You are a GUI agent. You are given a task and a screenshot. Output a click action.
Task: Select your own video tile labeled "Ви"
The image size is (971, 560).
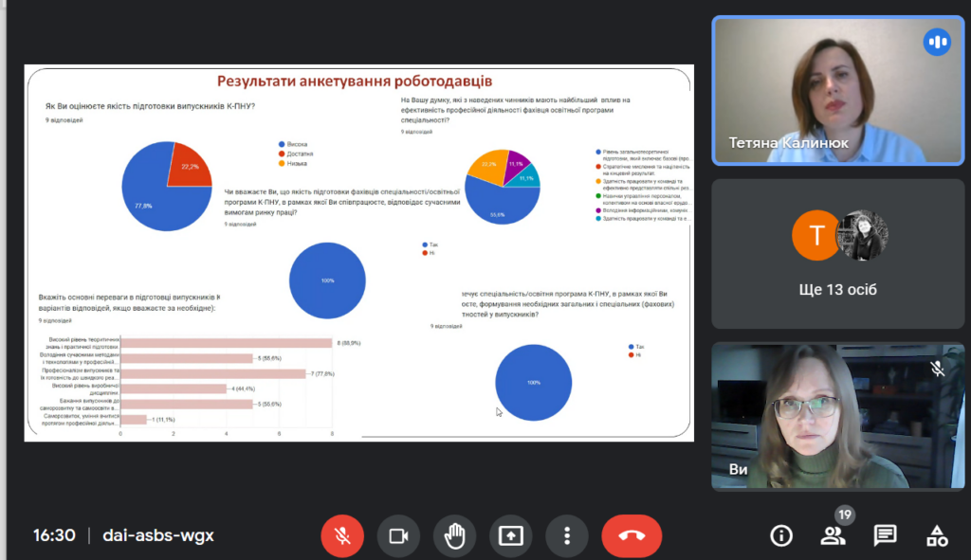click(x=837, y=417)
